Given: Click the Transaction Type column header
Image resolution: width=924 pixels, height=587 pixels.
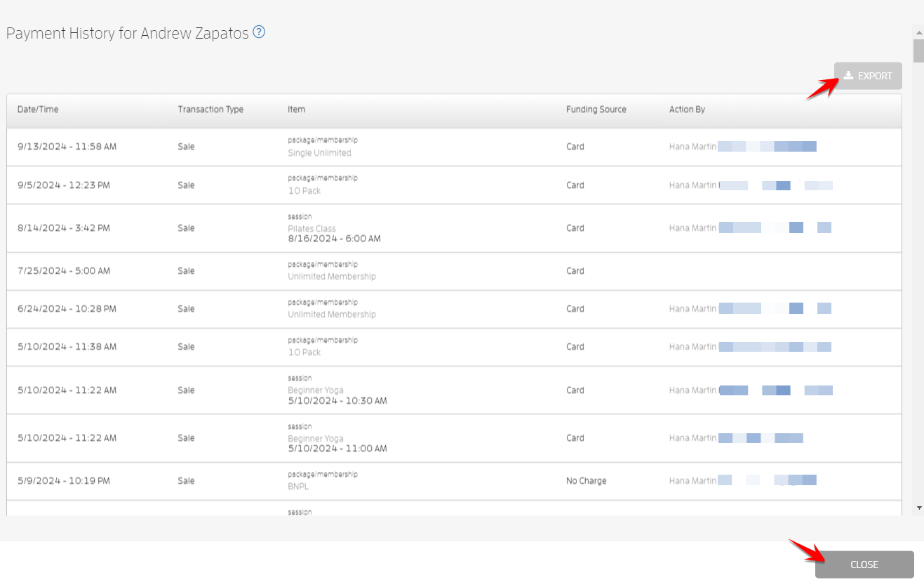Looking at the screenshot, I should 210,110.
